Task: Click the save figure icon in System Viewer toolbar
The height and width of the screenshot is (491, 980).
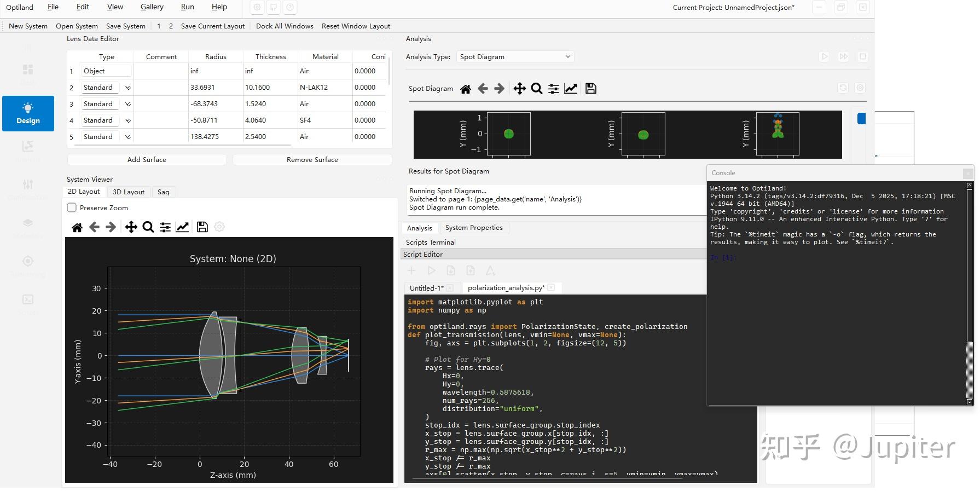Action: point(202,227)
